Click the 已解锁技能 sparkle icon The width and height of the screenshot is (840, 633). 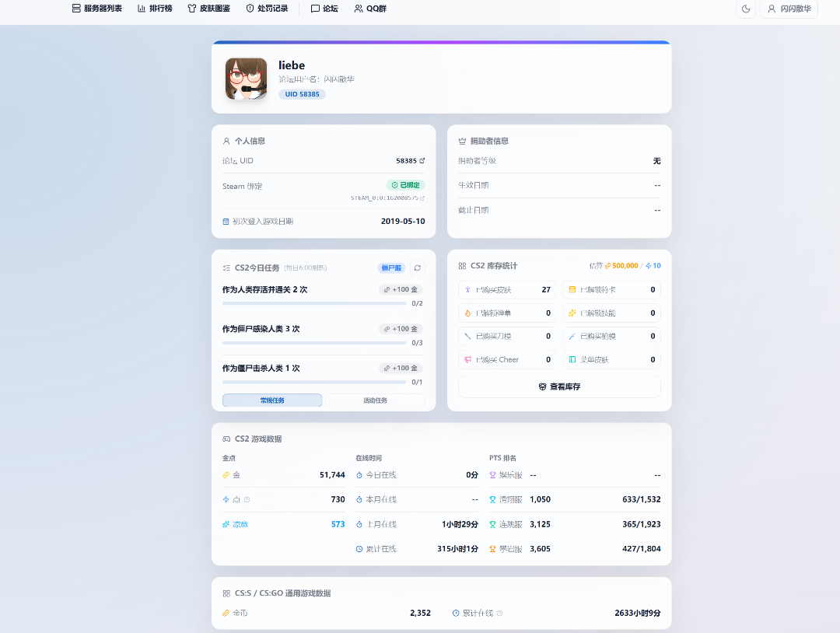572,313
